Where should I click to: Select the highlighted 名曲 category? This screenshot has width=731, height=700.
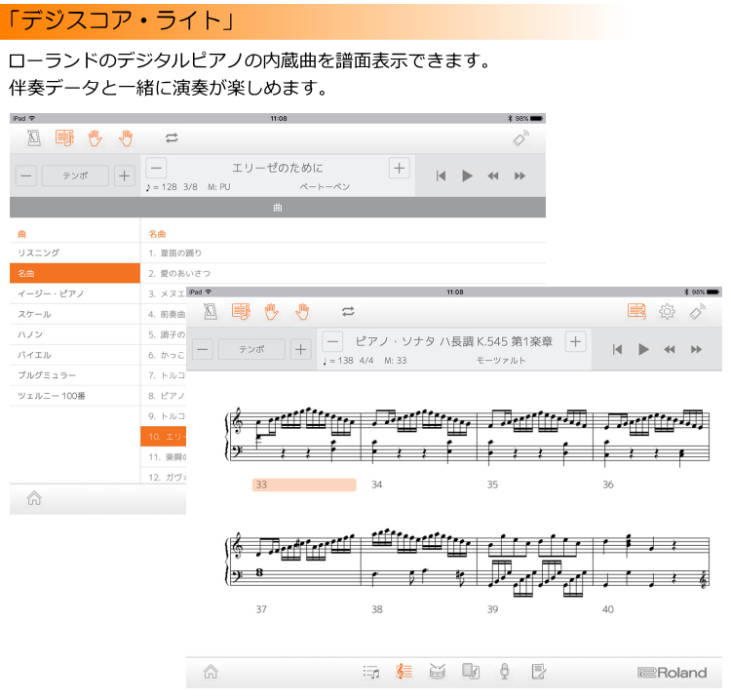tap(75, 273)
